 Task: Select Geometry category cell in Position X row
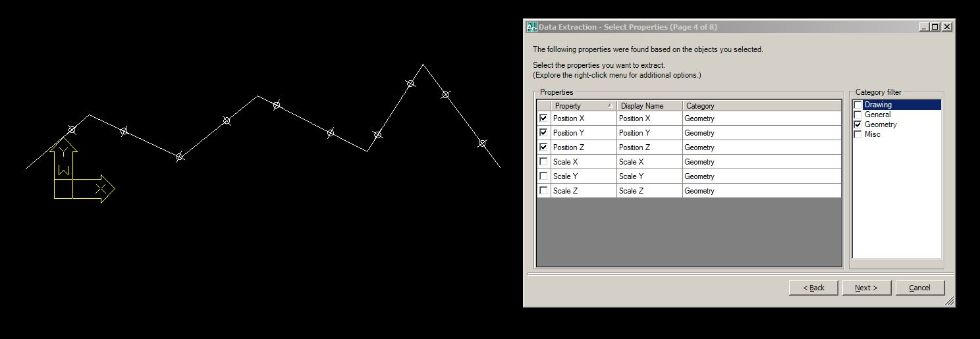point(762,118)
